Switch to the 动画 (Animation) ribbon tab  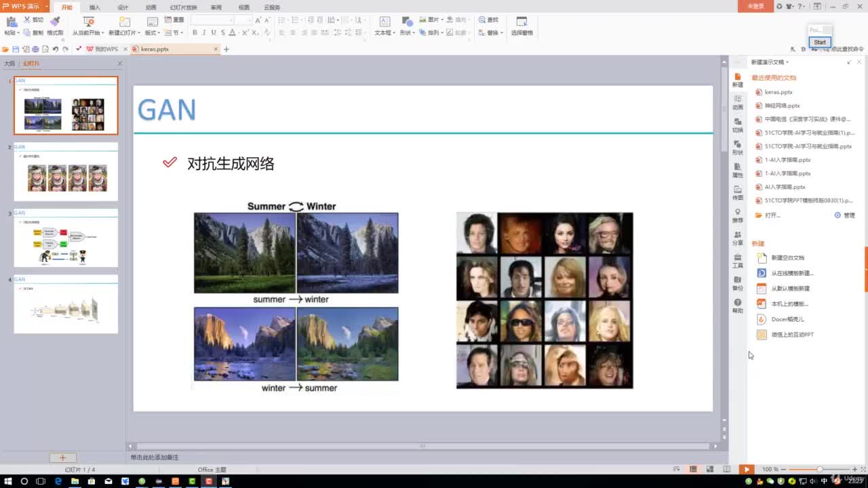pos(151,7)
